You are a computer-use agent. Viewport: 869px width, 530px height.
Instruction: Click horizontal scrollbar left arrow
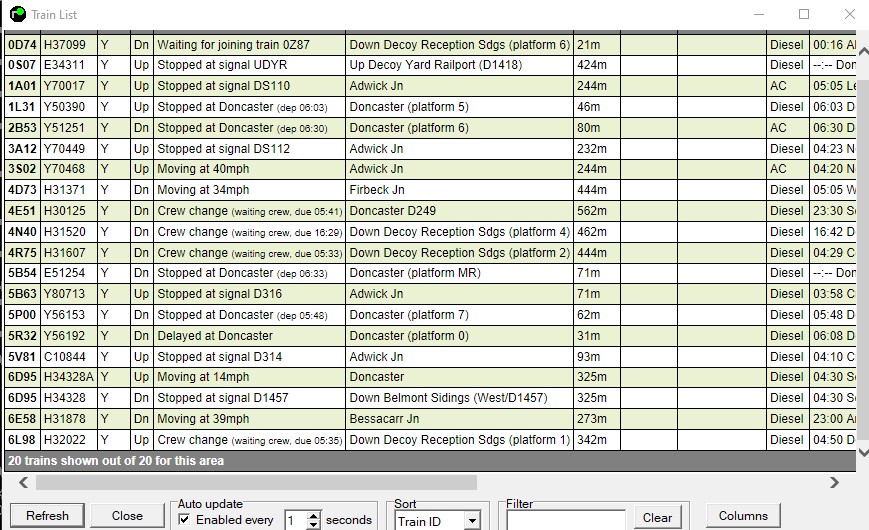(23, 482)
